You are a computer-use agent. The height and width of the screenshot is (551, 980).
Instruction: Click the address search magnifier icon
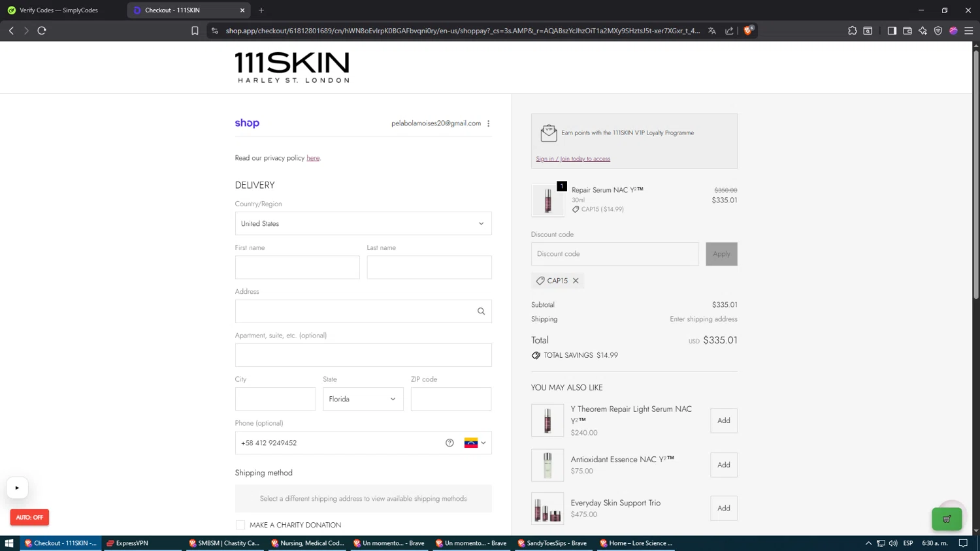click(481, 311)
